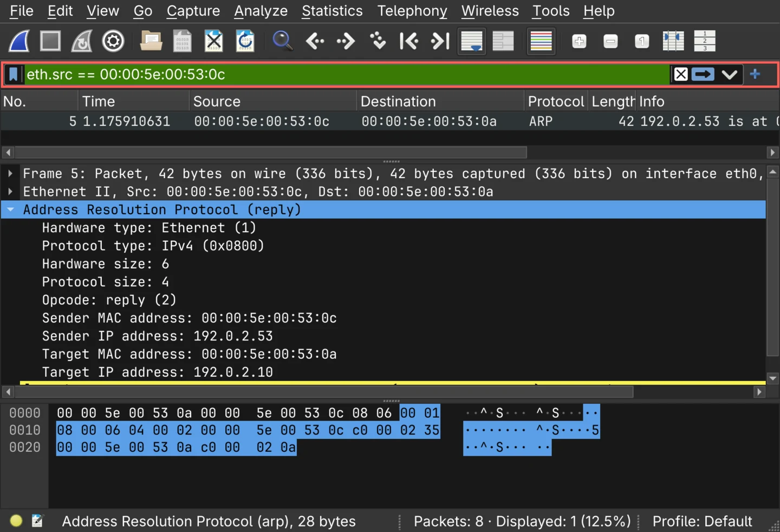Apply the display filter with the arrow button
Screen dimensions: 780x532
point(703,74)
